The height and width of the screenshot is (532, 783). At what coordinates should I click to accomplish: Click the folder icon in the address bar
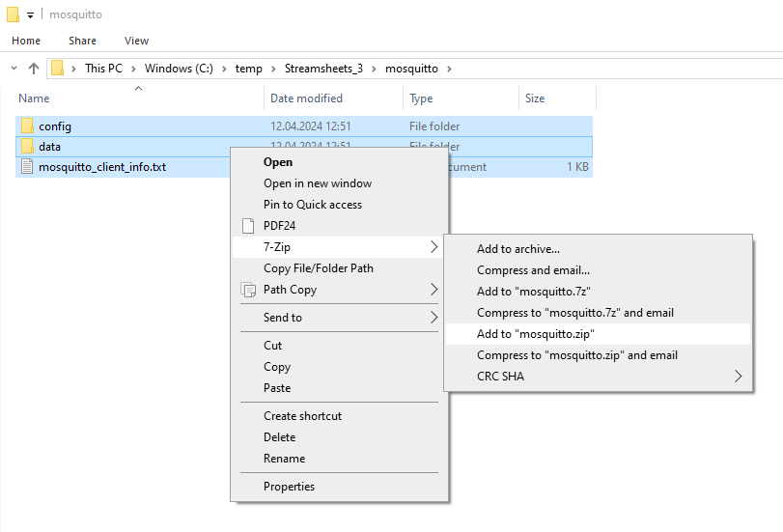pyautogui.click(x=58, y=69)
